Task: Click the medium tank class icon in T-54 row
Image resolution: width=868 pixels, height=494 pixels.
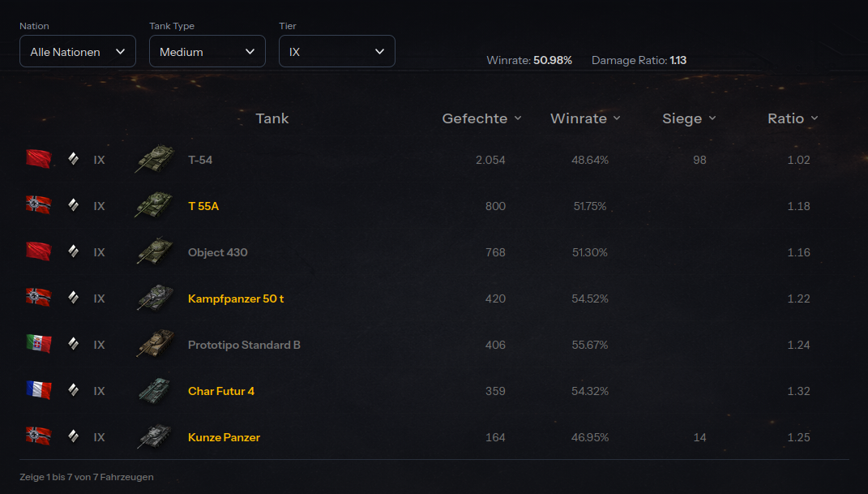Action: click(73, 160)
